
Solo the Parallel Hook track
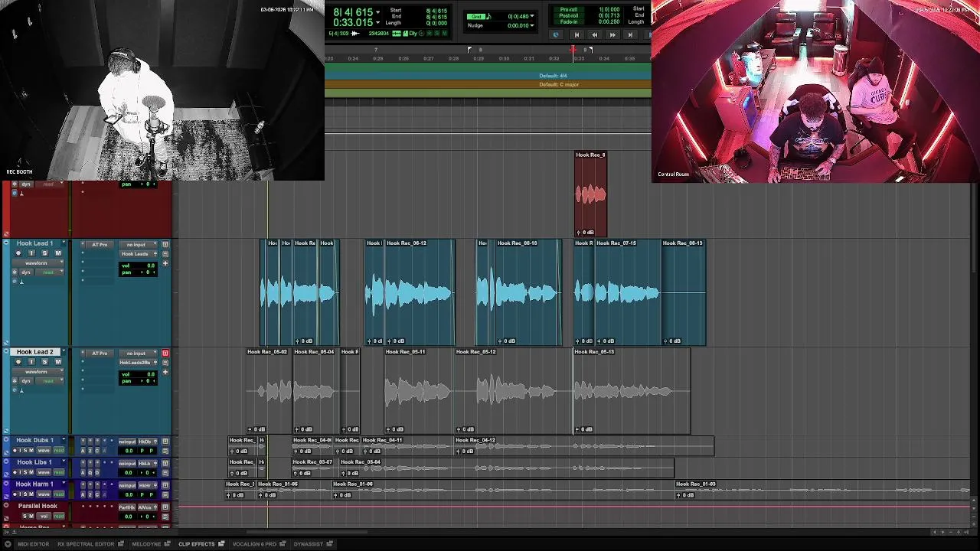(x=24, y=517)
